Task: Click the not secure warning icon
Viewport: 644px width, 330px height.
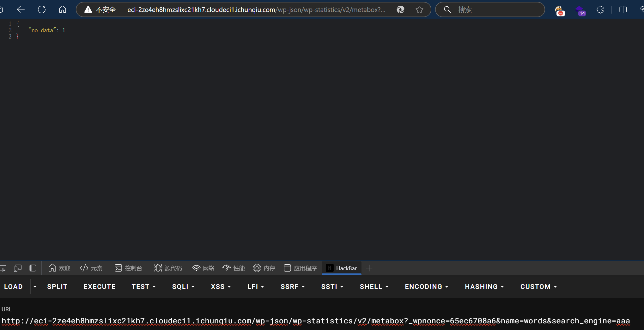Action: coord(88,10)
